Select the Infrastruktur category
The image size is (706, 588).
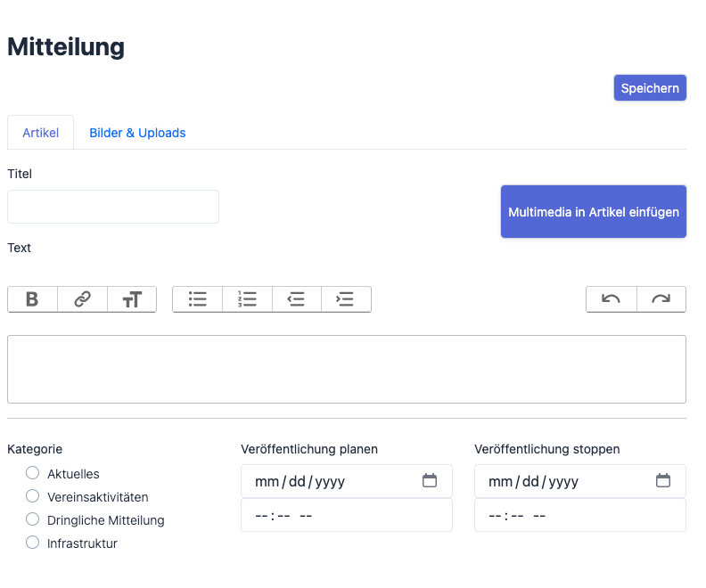point(33,543)
